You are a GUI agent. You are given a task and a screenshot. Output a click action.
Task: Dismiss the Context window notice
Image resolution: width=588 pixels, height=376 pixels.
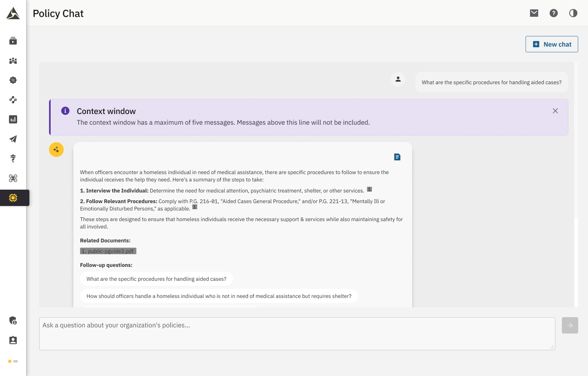pyautogui.click(x=555, y=110)
